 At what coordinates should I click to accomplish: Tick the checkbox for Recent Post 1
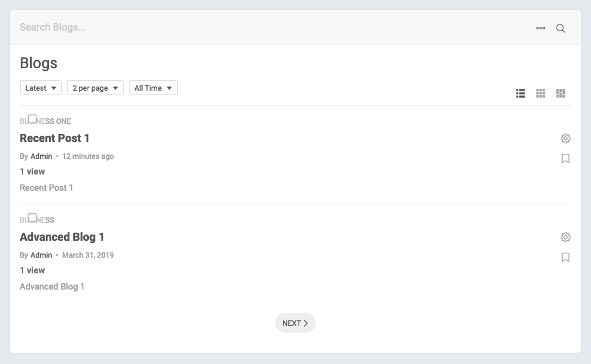pos(33,119)
